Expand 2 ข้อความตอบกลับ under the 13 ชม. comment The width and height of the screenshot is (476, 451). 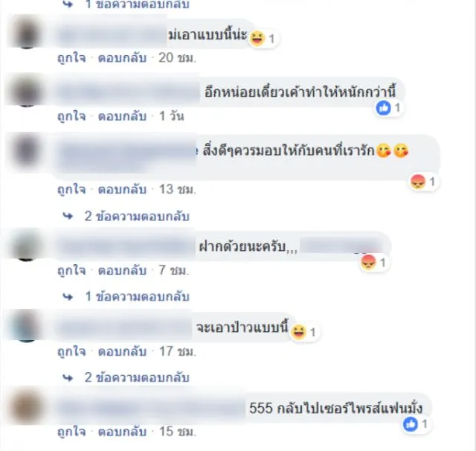tap(137, 217)
